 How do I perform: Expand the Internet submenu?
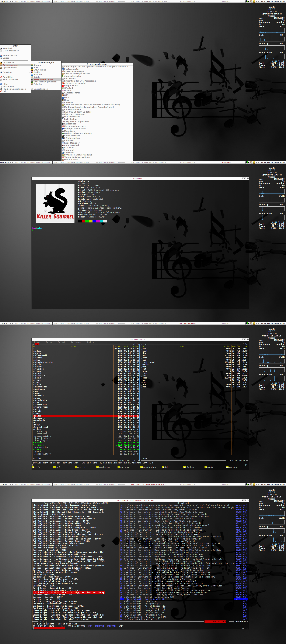46,75
